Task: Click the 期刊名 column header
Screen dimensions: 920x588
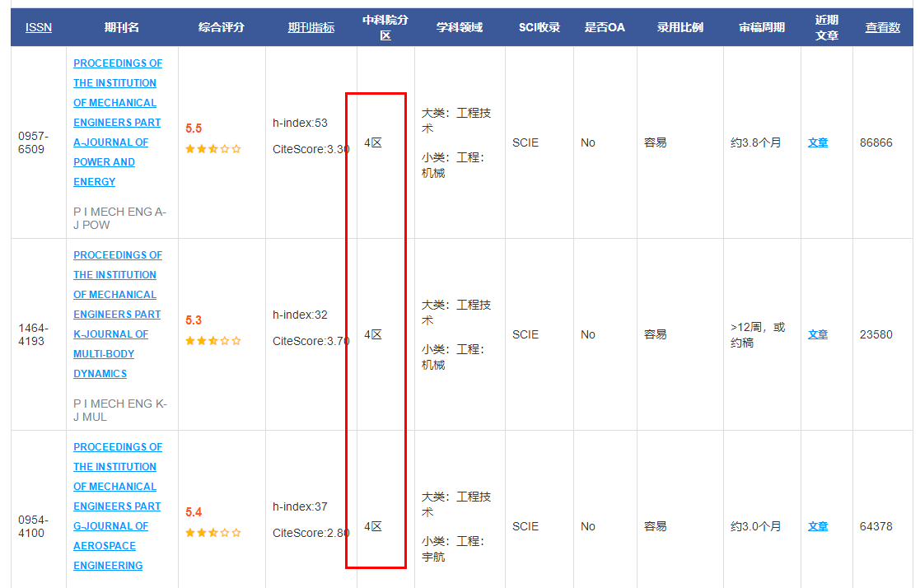Action: (x=121, y=27)
